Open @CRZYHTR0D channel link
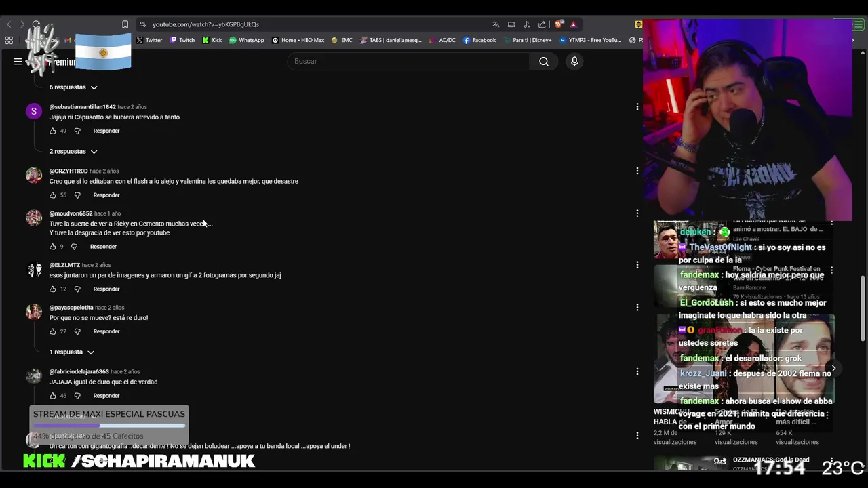 click(x=68, y=171)
